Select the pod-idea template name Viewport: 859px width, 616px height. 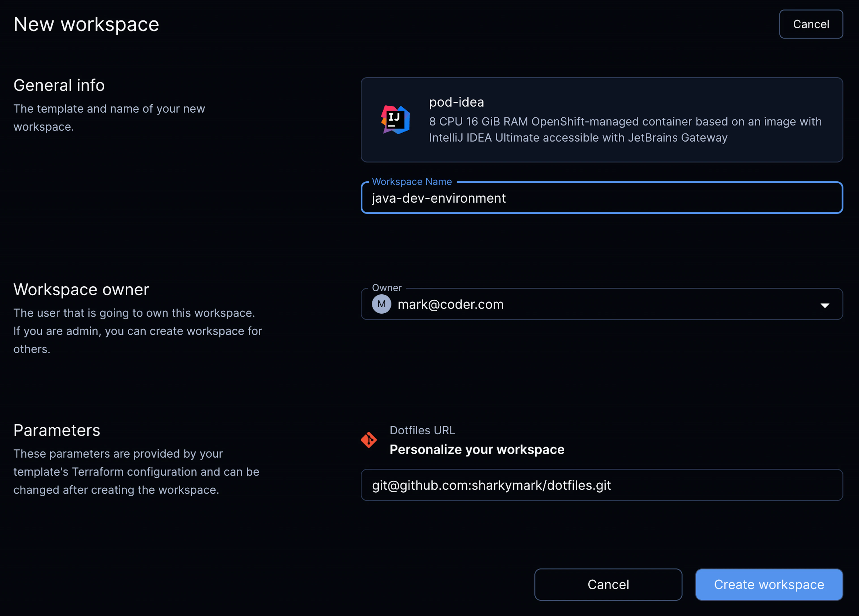[456, 102]
